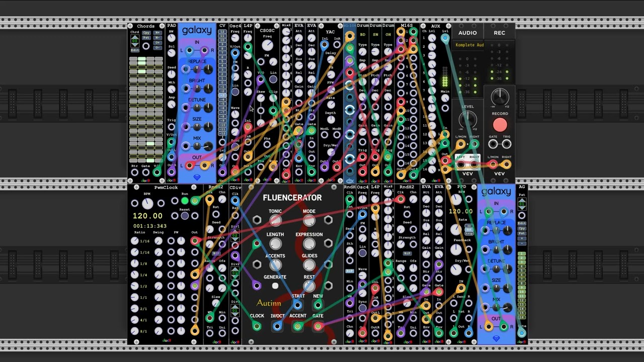Screen dimensions: 644x362
Task: Click top galaxy module OUT R jack
Action: [204, 166]
